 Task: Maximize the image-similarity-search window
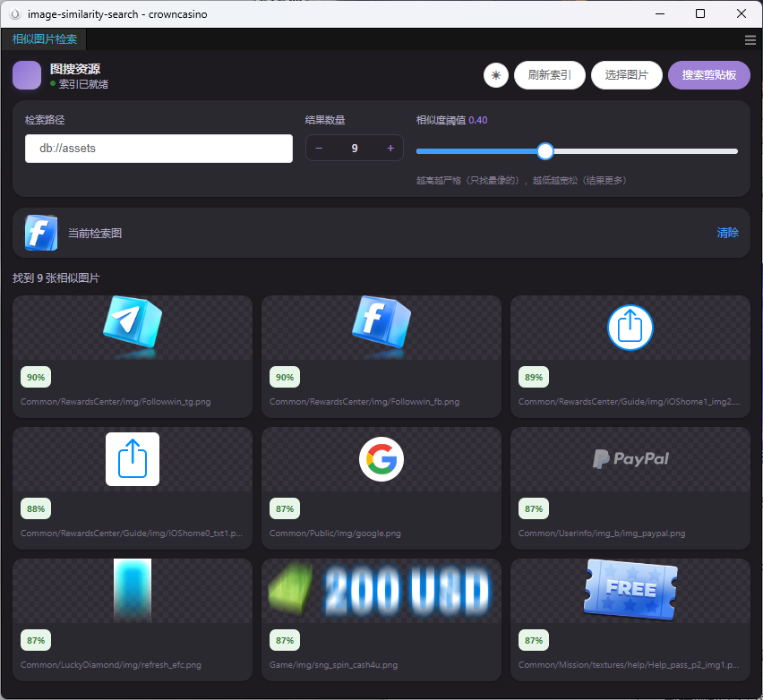coord(700,13)
